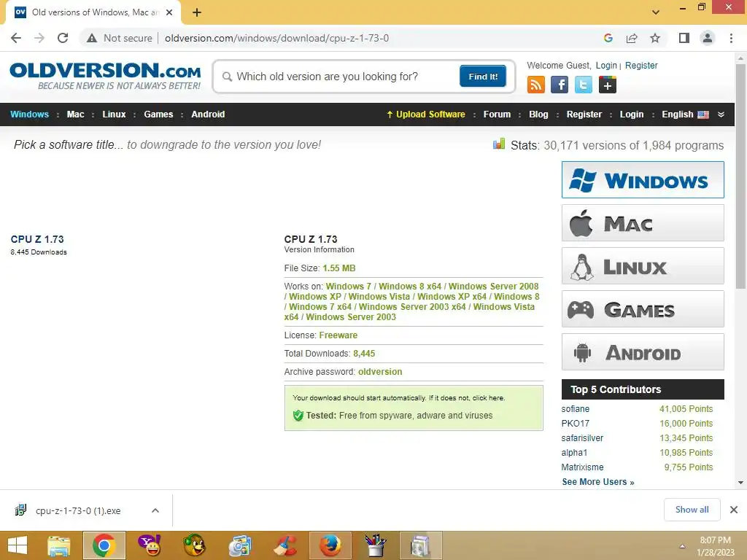Click the page vertical scrollbar
Viewport: 747px width, 560px height.
pyautogui.click(x=740, y=176)
